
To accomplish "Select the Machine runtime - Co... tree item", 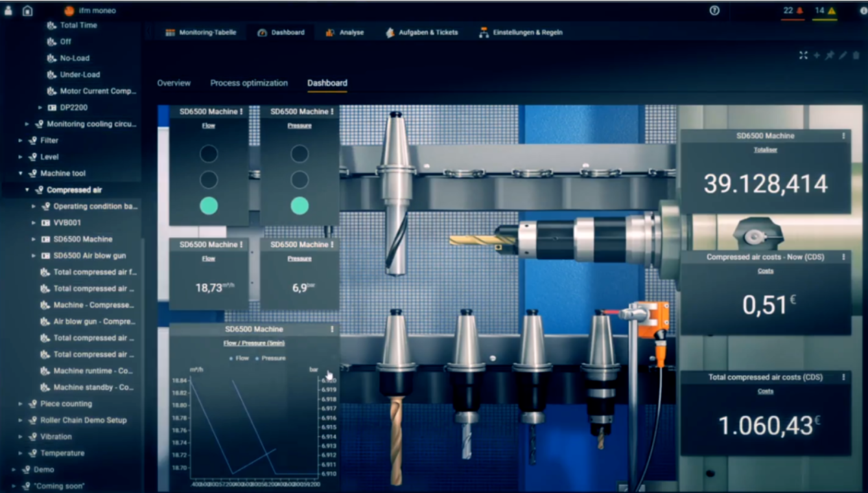I will [x=88, y=371].
